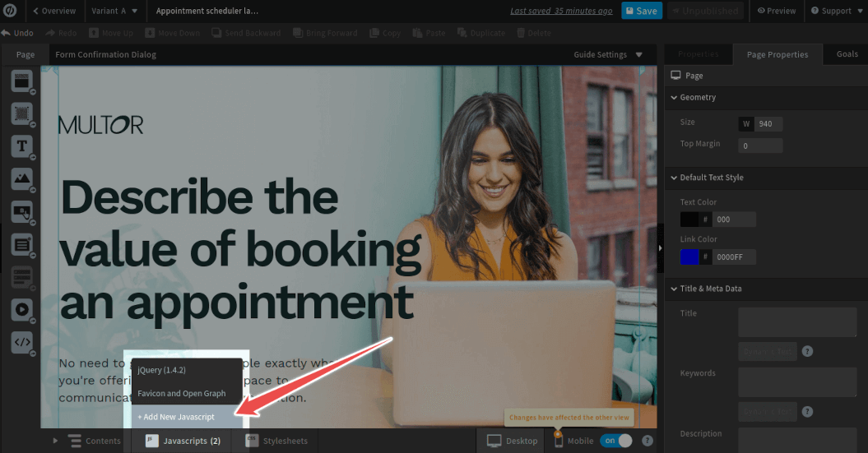Viewport: 868px width, 453px height.
Task: Click Redo in the toolbar
Action: [62, 33]
